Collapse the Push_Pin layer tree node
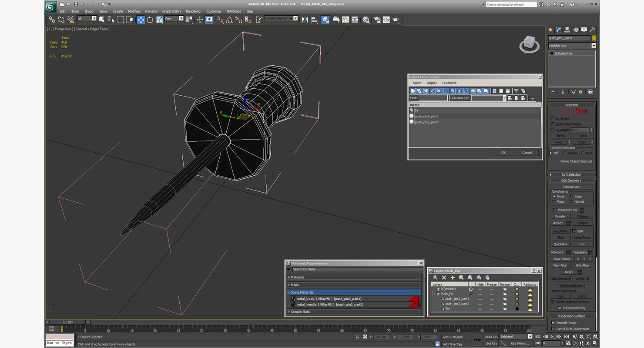The height and width of the screenshot is (348, 644). [x=433, y=294]
